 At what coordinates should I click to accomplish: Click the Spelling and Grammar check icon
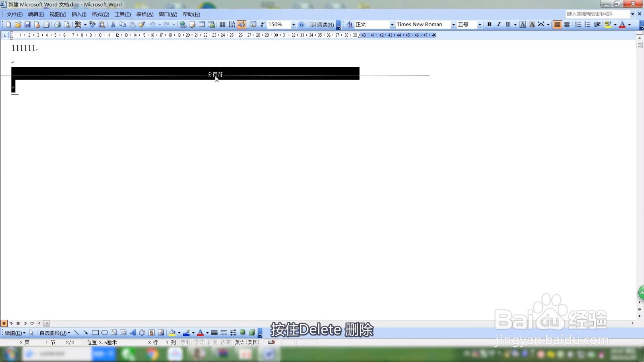(92, 25)
